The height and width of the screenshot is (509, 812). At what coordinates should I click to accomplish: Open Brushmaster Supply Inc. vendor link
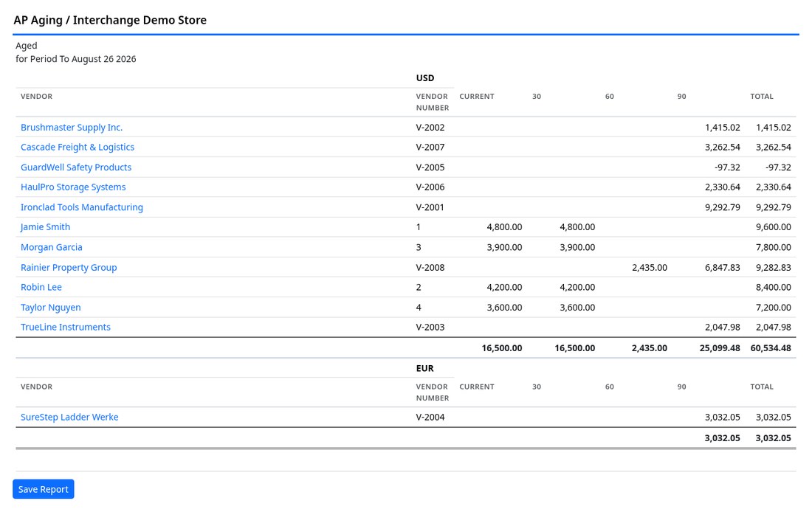tap(72, 127)
